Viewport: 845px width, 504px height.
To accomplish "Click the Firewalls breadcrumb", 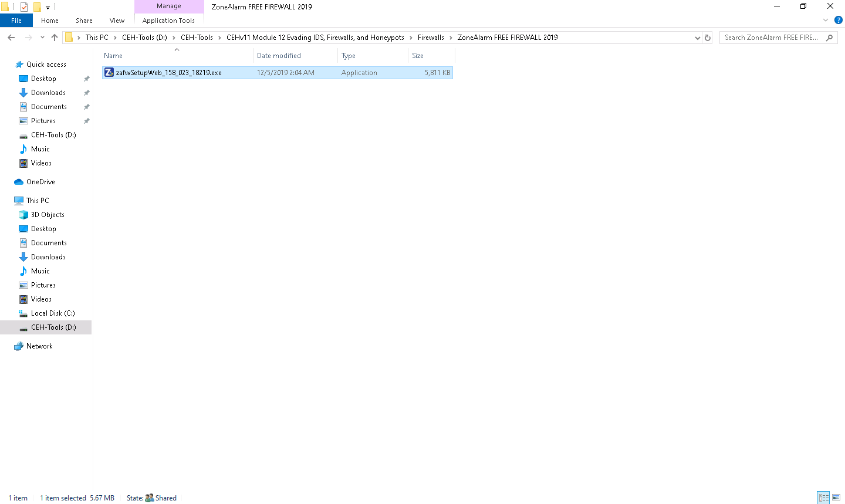I will coord(431,38).
